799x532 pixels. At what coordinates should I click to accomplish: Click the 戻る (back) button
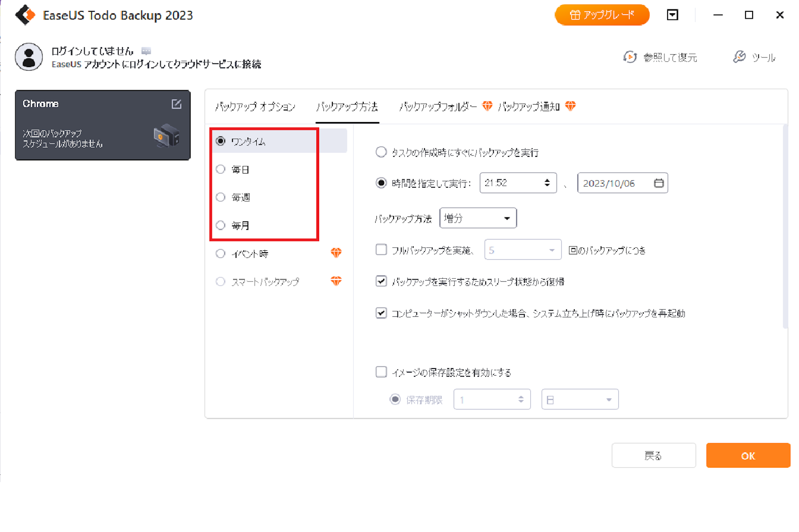(x=653, y=456)
